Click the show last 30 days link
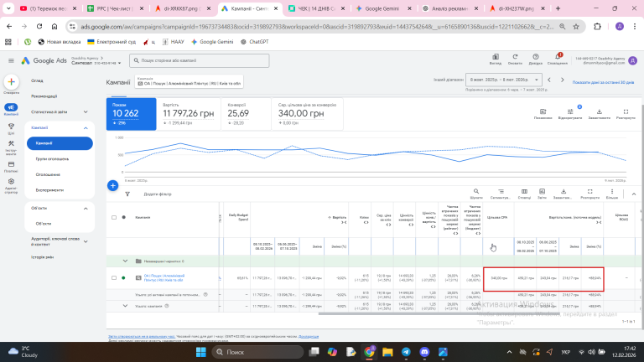The width and height of the screenshot is (644, 362). point(603,83)
